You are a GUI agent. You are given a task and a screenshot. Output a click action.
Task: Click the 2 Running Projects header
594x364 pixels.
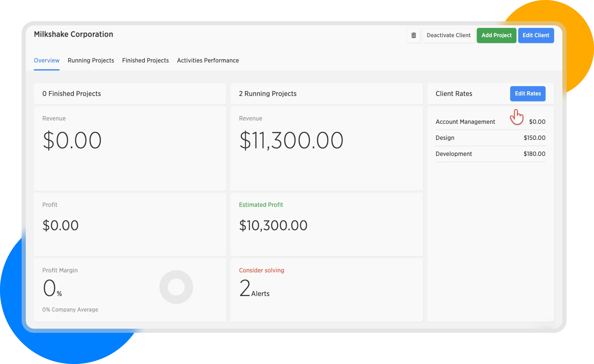click(267, 94)
